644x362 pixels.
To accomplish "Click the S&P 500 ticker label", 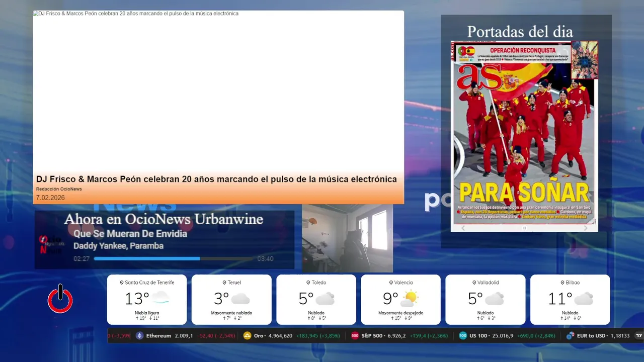I will 372,336.
